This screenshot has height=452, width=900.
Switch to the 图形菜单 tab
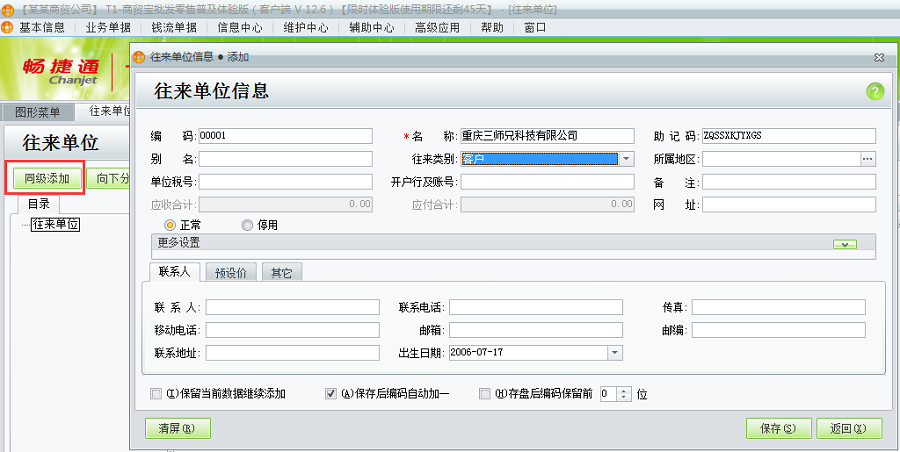point(37,113)
